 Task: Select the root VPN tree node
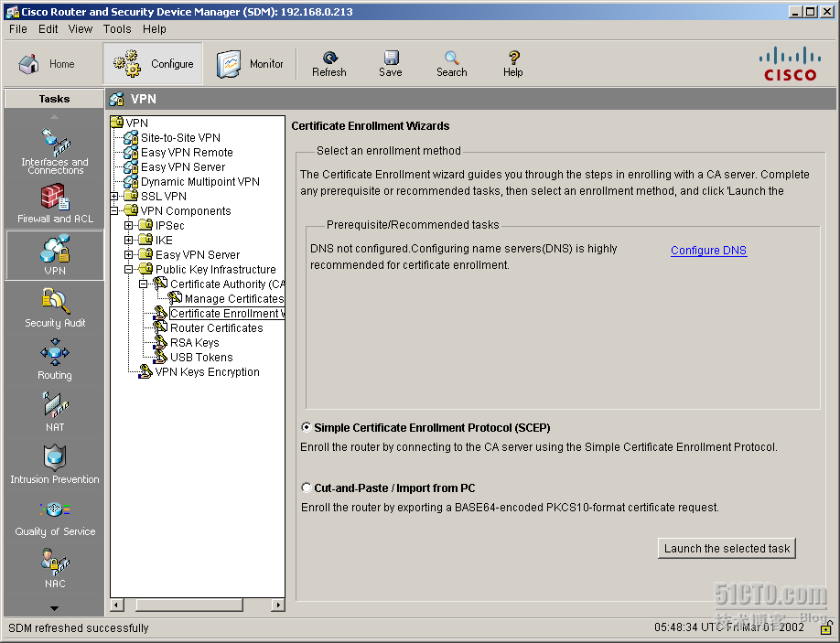136,123
